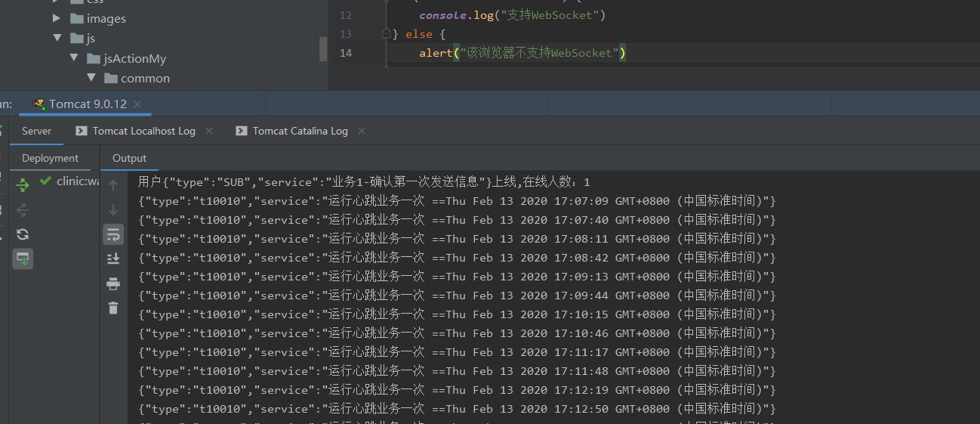Viewport: 980px width, 424px height.
Task: Click the green checkmark deployment status icon
Action: [x=46, y=181]
